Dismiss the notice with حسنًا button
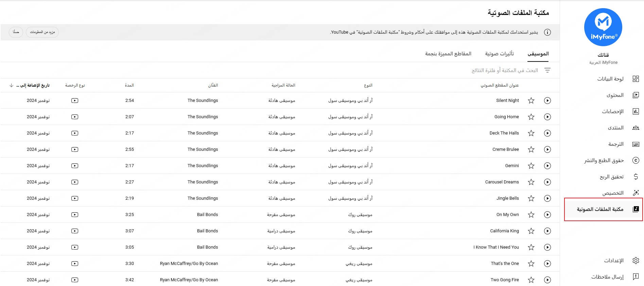Viewport: 644px width, 286px height. [x=16, y=32]
